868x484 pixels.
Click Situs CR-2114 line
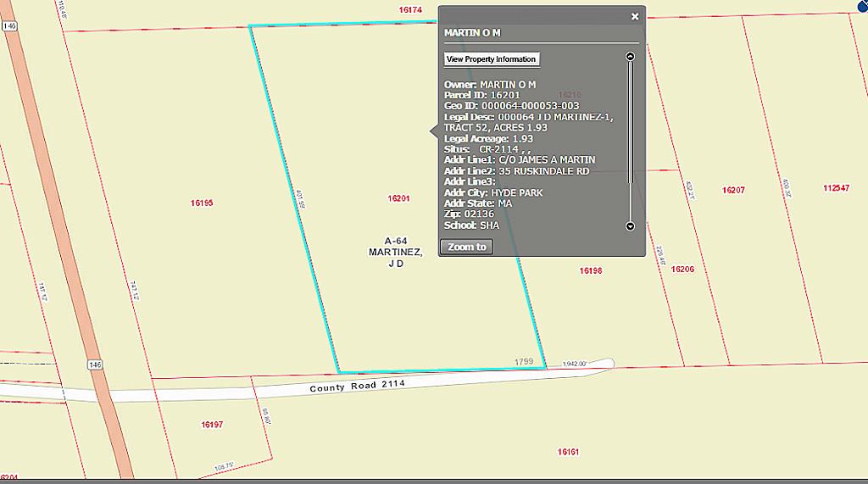(x=487, y=149)
